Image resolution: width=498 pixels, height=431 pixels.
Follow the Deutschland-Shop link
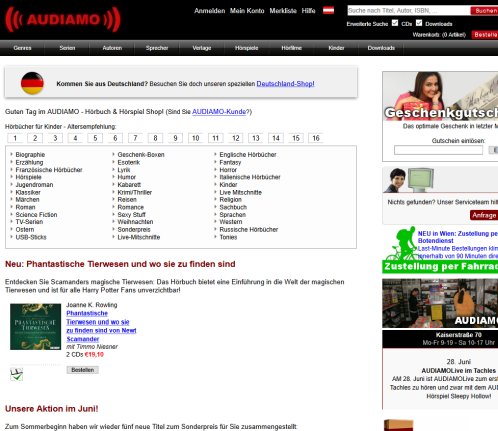285,84
